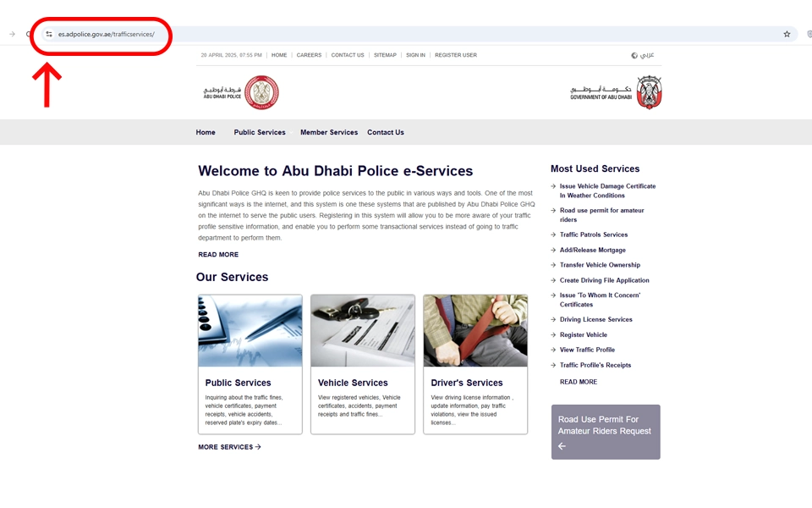Open the Public Services navigation menu

[x=260, y=132]
